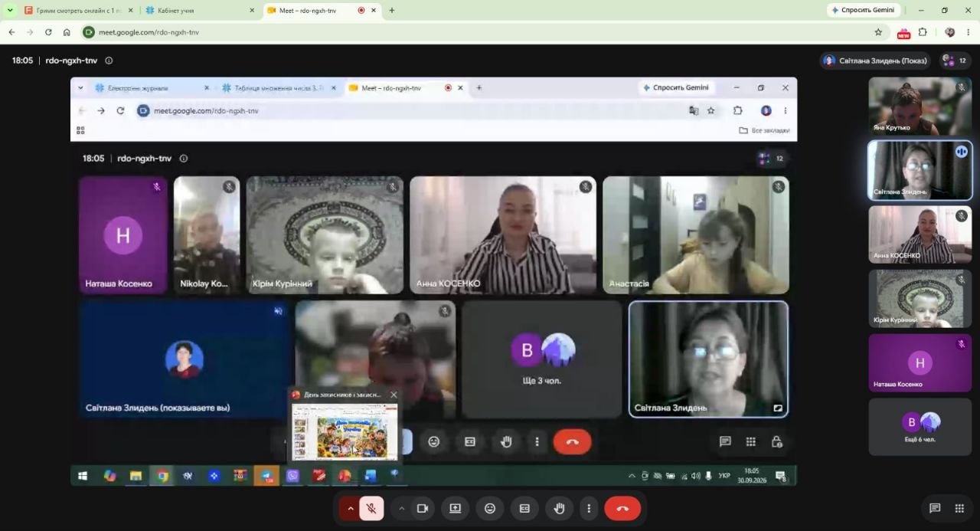Open the Chrome tab search dropdown
Viewport: 980px width, 531px height.
point(10,10)
